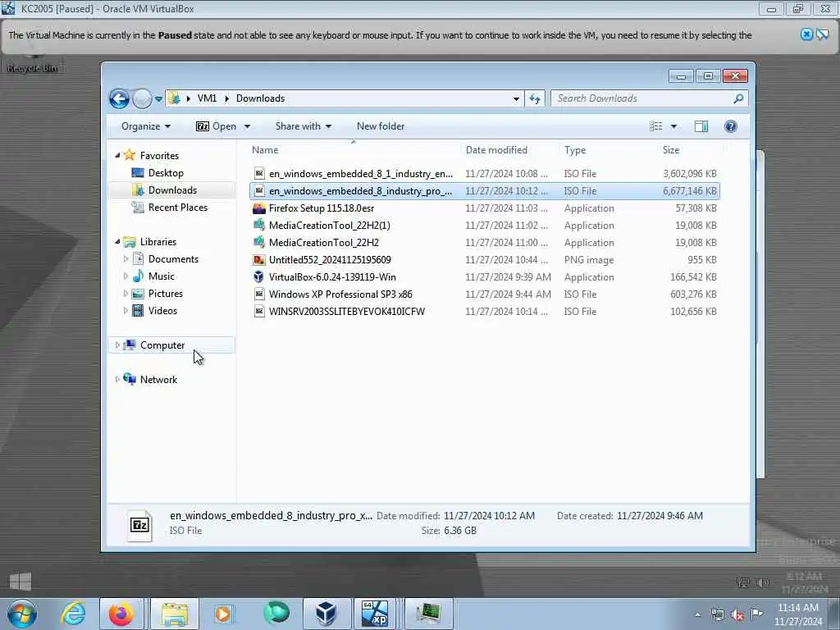The image size is (840, 630).
Task: Open the Windows Start button
Action: 22,614
